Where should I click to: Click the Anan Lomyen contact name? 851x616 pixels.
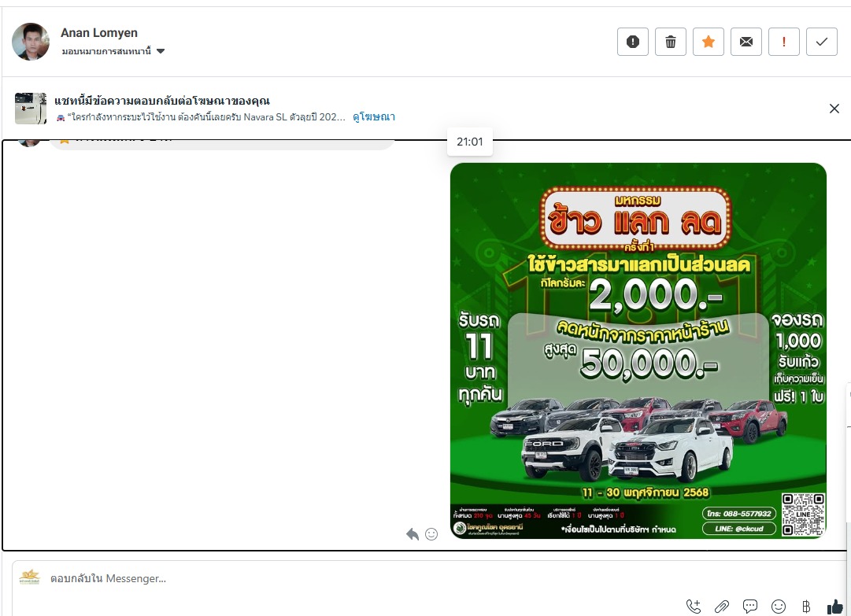point(98,33)
